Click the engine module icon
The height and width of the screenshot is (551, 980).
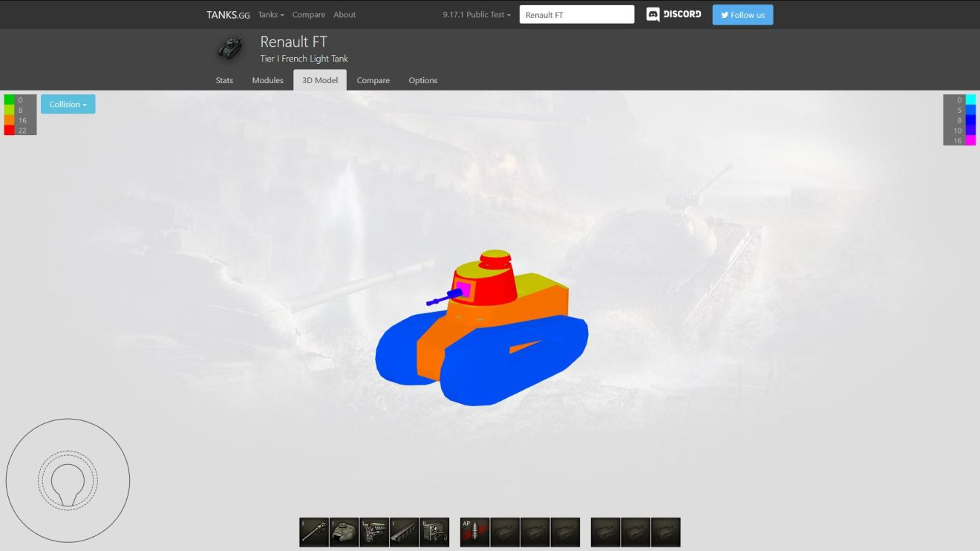coord(374,532)
